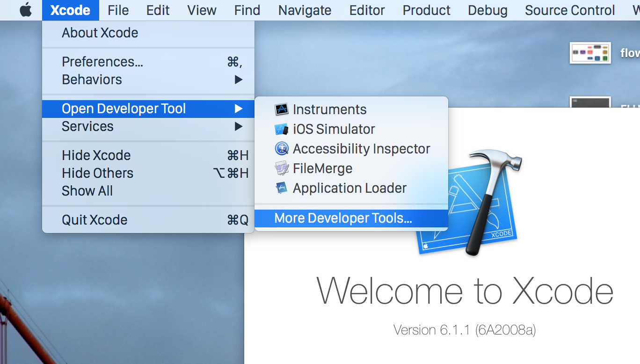The height and width of the screenshot is (364, 640).
Task: Open the Navigate menu
Action: pos(305,10)
